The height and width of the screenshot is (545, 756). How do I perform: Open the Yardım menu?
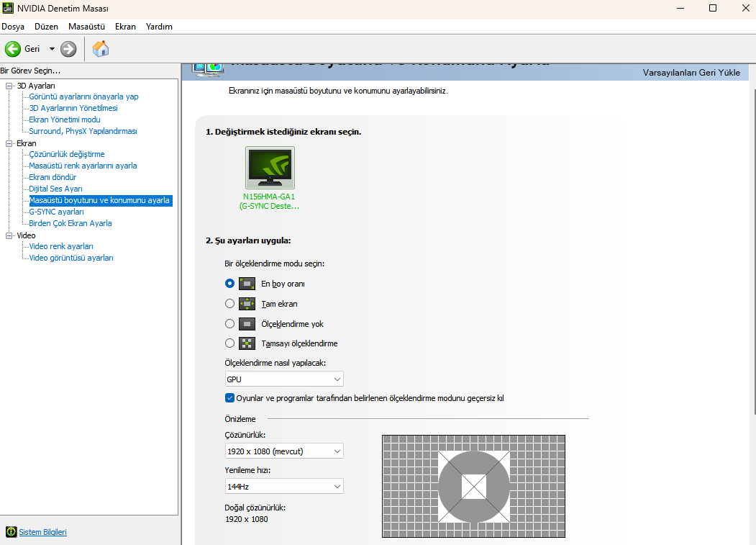tap(159, 27)
